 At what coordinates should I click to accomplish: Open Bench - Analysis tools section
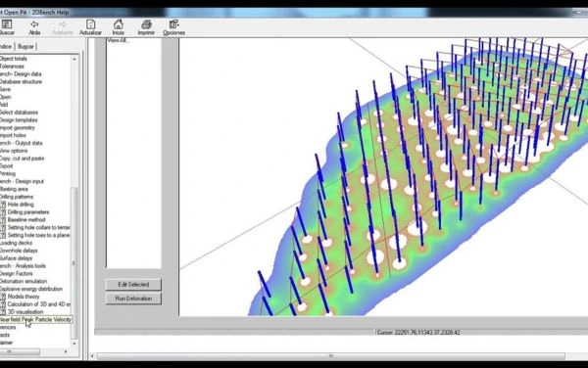[x=23, y=266]
